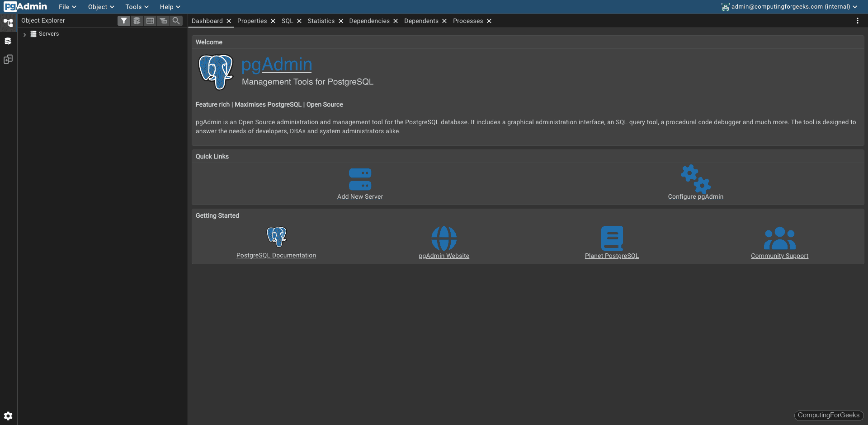Select the Dependencies tab
868x425 pixels.
[x=369, y=21]
